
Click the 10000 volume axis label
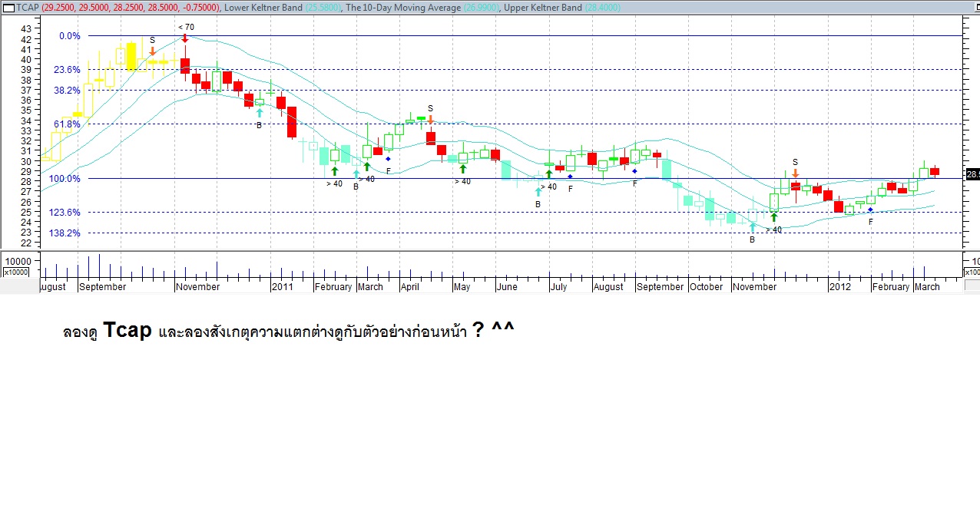coord(17,260)
